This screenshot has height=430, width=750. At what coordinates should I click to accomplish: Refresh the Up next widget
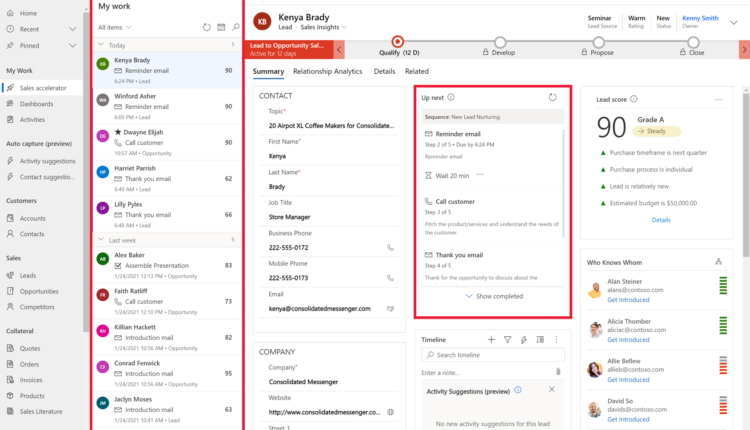pyautogui.click(x=553, y=97)
